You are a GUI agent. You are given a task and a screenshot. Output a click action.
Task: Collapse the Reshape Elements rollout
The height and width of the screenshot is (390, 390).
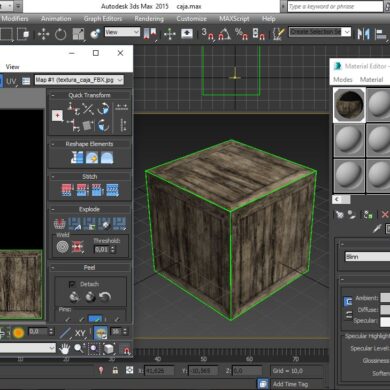[53, 144]
